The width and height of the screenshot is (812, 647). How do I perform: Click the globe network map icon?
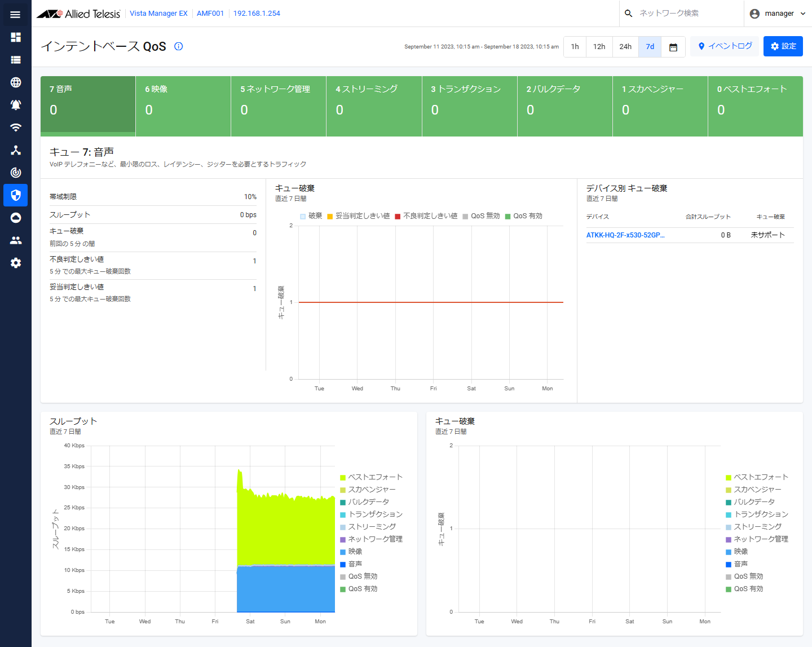[16, 82]
